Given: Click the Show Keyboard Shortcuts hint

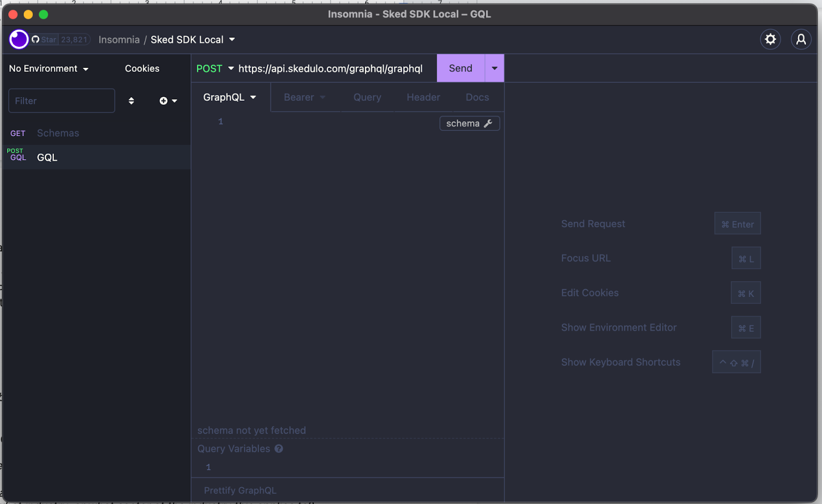Looking at the screenshot, I should coord(621,362).
